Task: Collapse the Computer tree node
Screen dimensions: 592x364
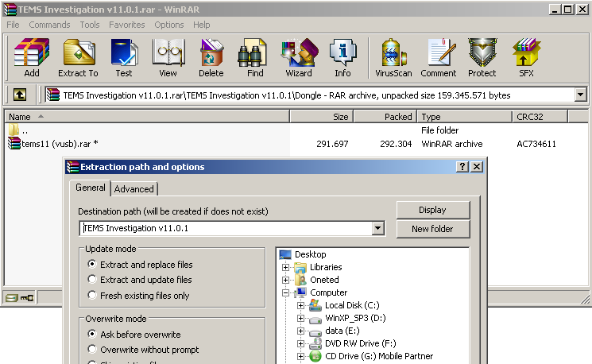Action: coord(285,292)
